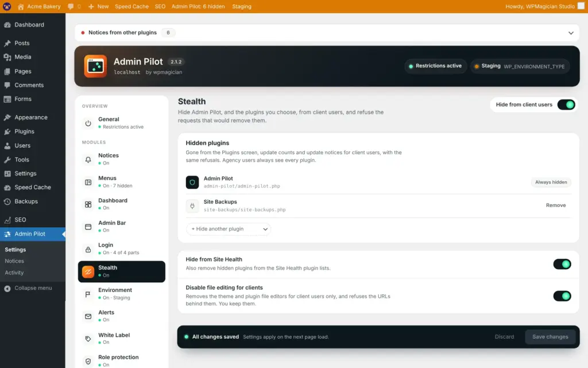The width and height of the screenshot is (588, 368).
Task: Click the Login padlock icon
Action: click(88, 250)
